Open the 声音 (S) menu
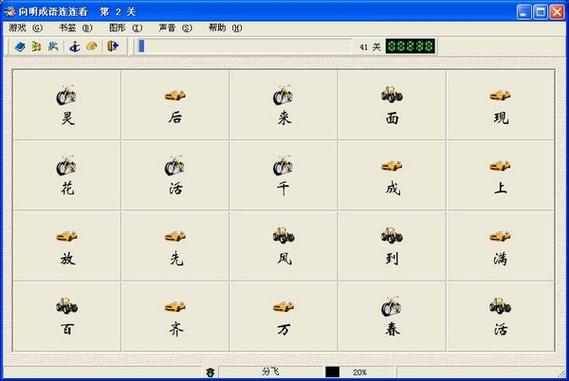 (x=175, y=28)
